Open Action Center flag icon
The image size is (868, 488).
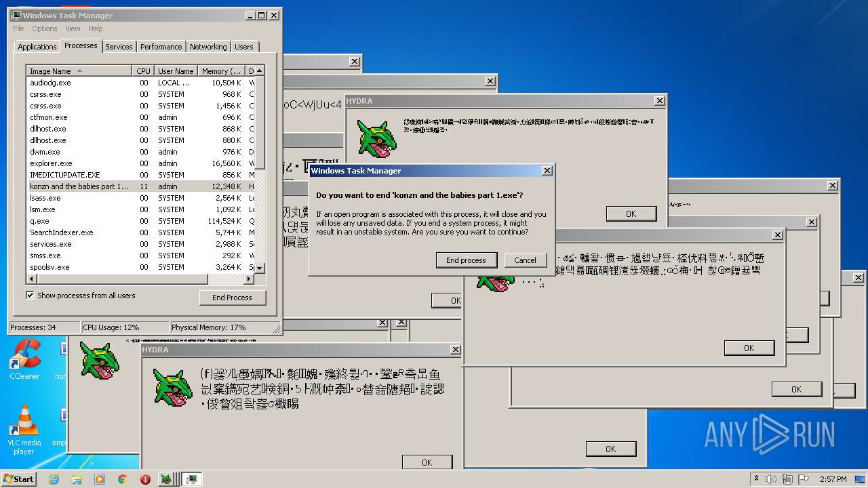803,479
